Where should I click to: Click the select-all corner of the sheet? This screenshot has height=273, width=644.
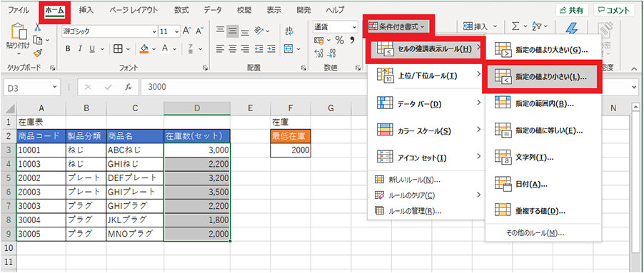click(10, 108)
